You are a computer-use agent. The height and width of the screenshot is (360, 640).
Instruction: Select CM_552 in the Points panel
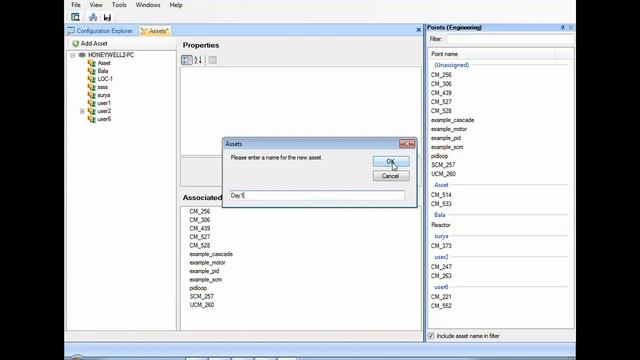pos(441,306)
